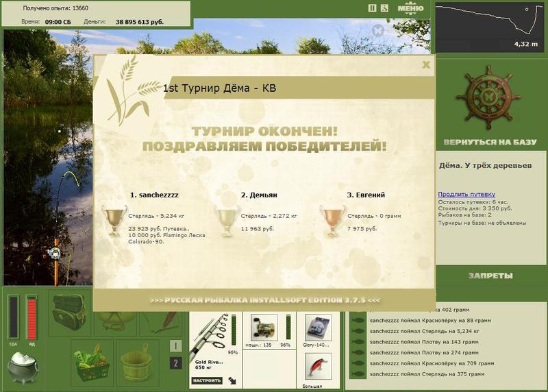Click Турниры на базе: не объявлены
548x392 pixels.
coord(482,223)
